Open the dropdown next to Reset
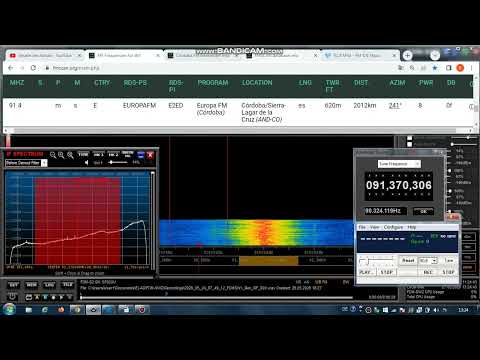The image size is (480, 360). (428, 260)
